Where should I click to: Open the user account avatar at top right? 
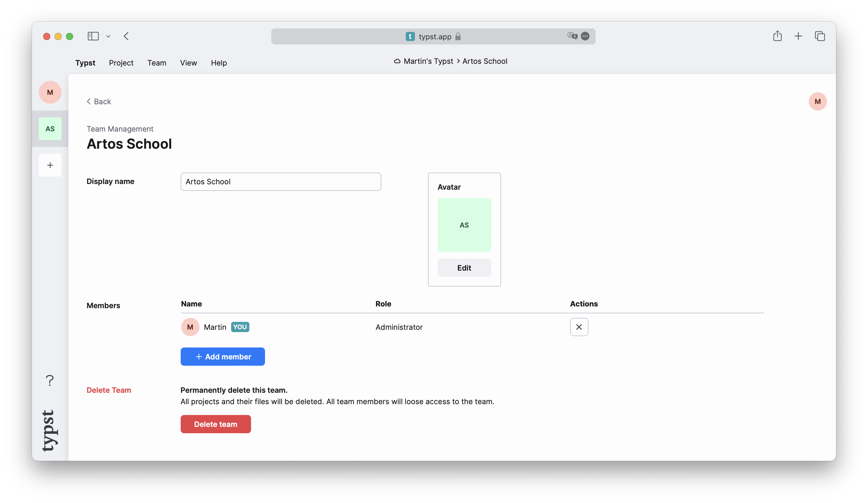pos(817,102)
